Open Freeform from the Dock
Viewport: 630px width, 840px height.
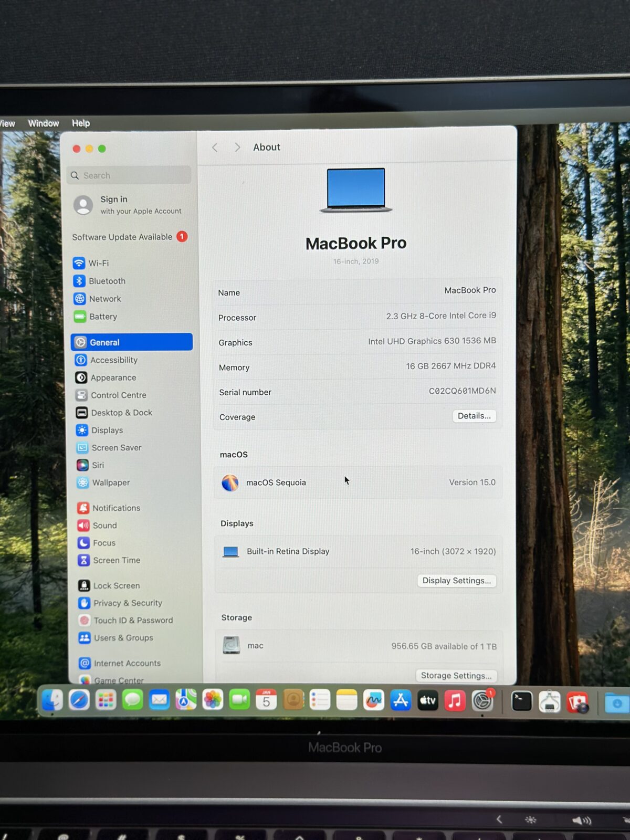pos(373,700)
